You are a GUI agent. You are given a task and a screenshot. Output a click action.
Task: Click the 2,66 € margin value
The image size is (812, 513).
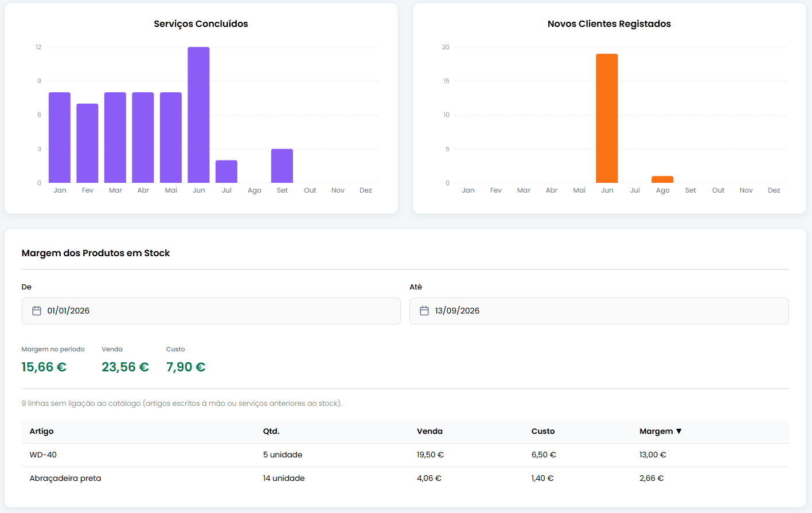(651, 478)
